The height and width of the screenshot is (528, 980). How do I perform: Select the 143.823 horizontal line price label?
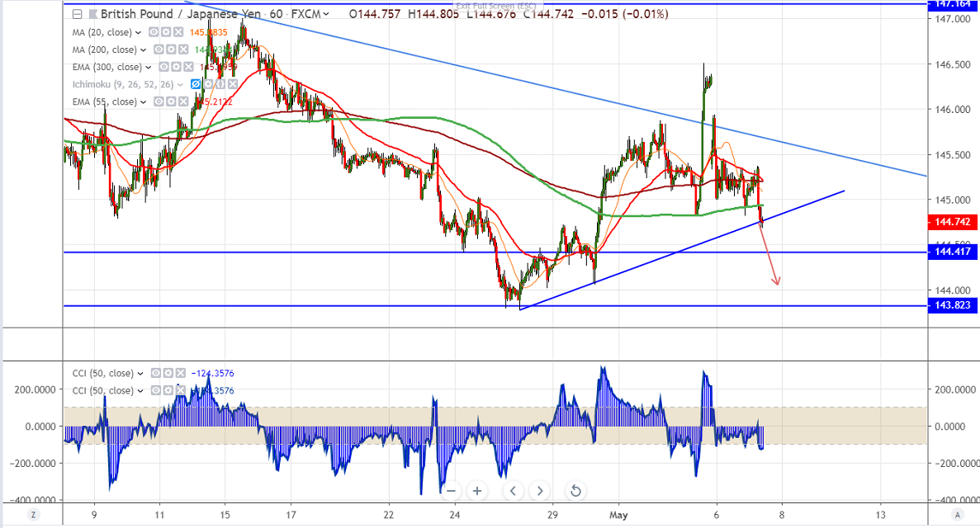tap(953, 305)
